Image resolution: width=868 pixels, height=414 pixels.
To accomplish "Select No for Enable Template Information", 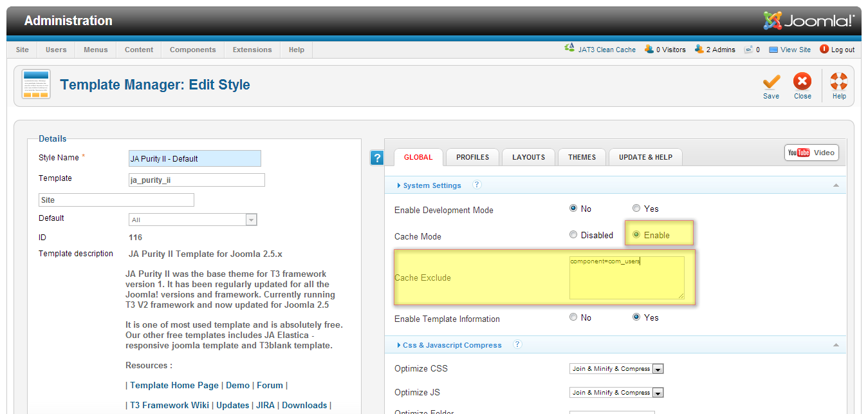I will tap(573, 317).
